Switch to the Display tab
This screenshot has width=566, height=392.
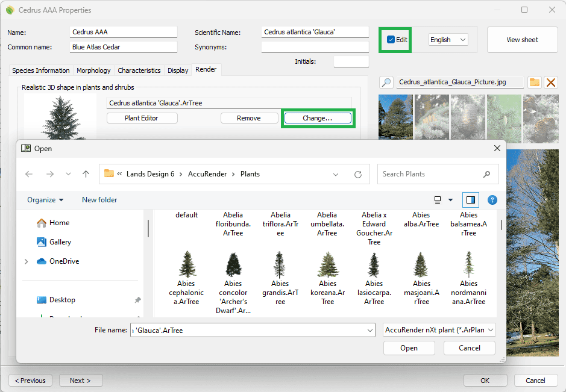(178, 70)
